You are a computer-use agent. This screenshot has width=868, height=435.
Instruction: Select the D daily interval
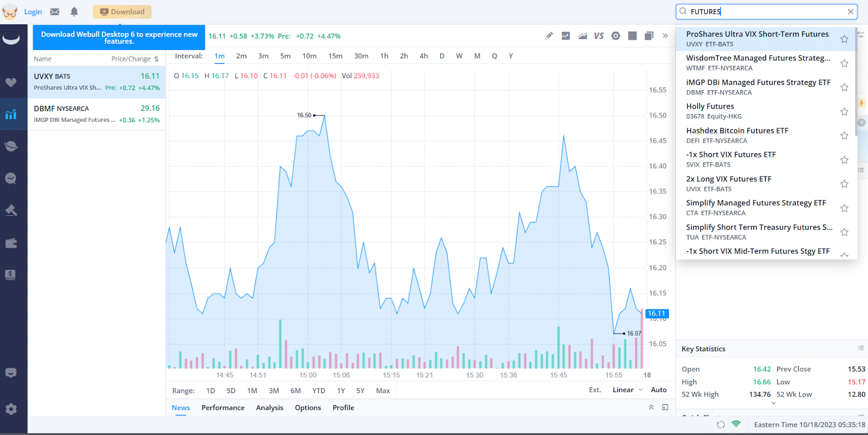tap(442, 56)
